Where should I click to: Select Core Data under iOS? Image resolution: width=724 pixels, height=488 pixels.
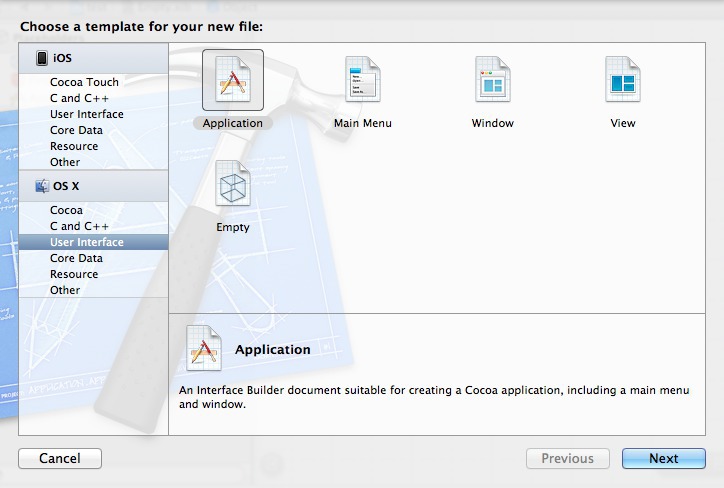click(76, 130)
